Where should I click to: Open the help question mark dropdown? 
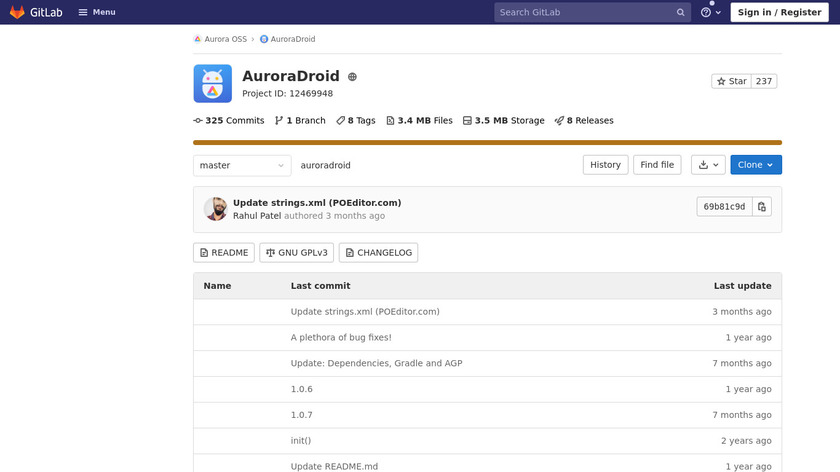710,12
